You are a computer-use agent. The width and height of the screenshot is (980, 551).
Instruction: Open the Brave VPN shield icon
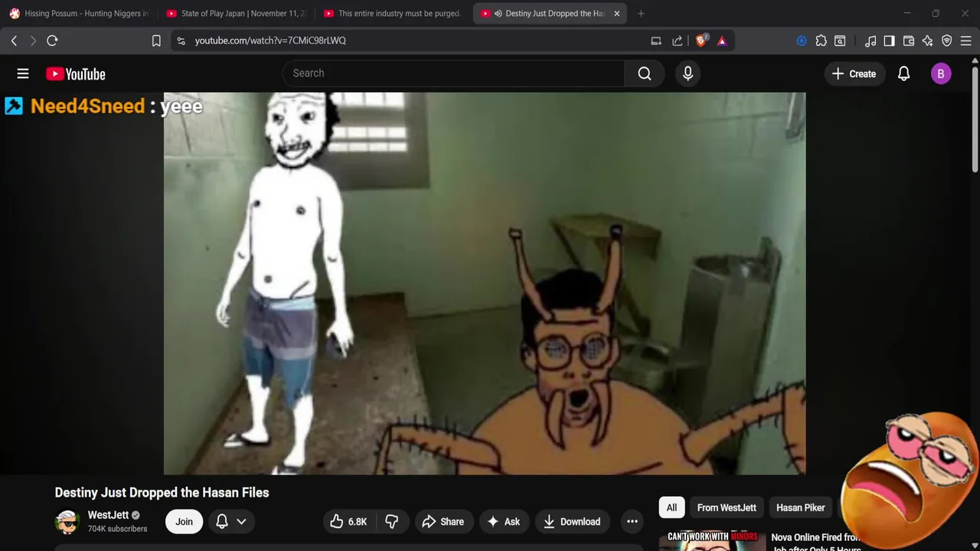(947, 41)
